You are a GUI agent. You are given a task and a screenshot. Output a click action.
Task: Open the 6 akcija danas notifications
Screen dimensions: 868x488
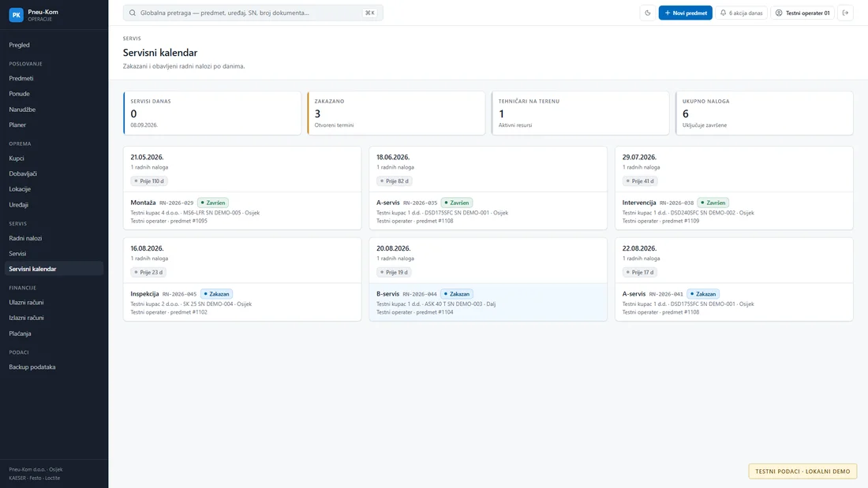tap(741, 13)
